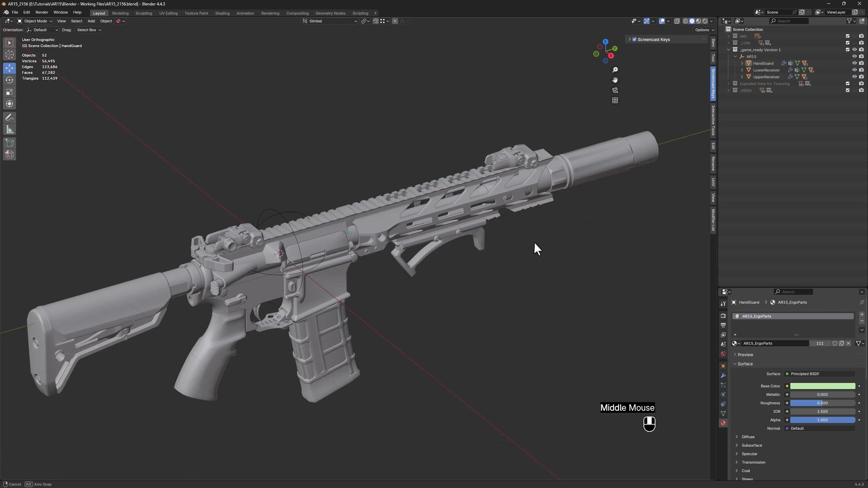Adjust the Alpha slider

(x=823, y=420)
